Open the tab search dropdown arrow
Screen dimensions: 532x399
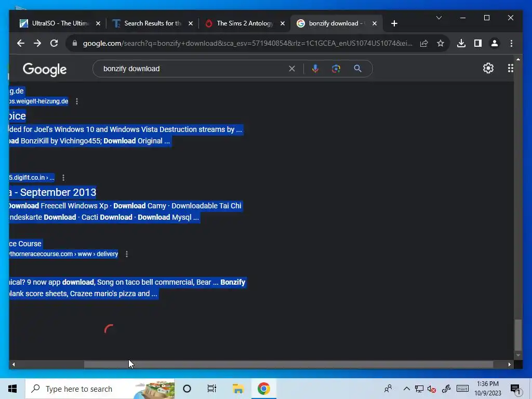pos(438,18)
